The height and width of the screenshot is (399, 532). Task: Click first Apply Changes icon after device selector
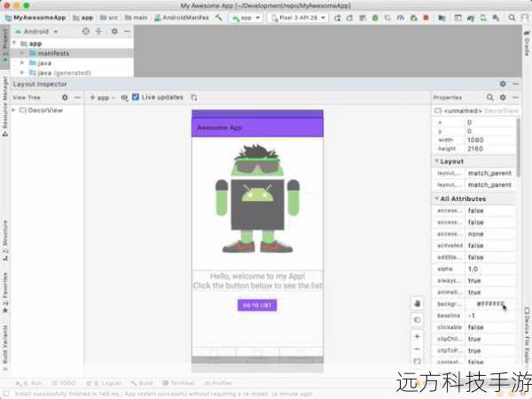337,18
